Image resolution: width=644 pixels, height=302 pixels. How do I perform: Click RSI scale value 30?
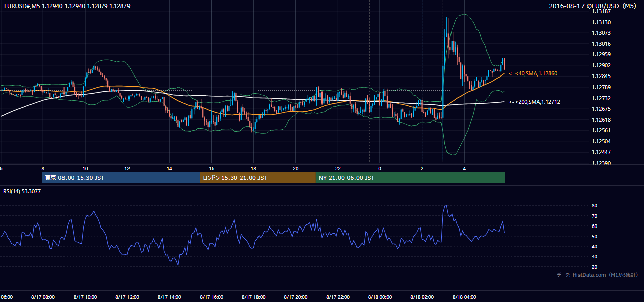point(594,257)
